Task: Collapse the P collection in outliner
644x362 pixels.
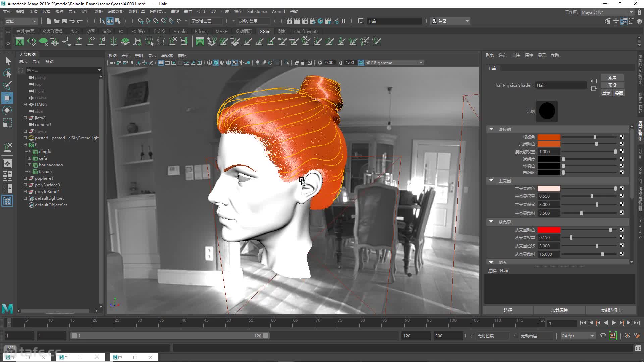Action: tap(25, 144)
